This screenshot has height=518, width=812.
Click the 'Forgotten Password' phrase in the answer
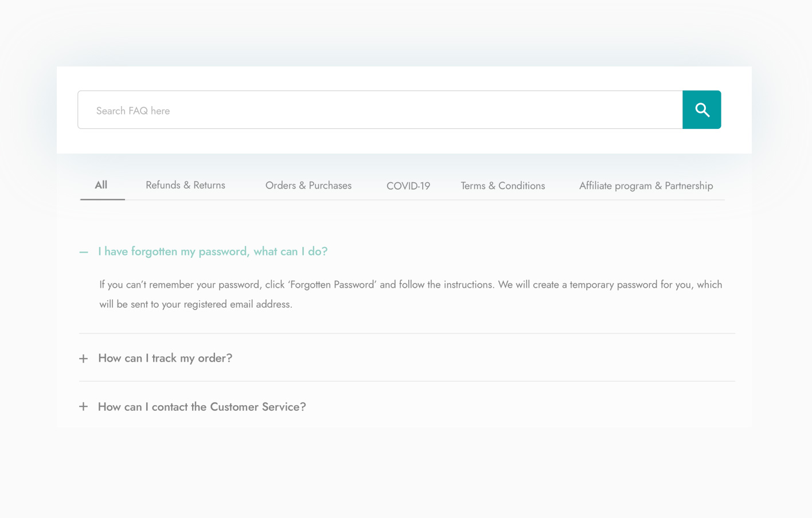coord(332,285)
